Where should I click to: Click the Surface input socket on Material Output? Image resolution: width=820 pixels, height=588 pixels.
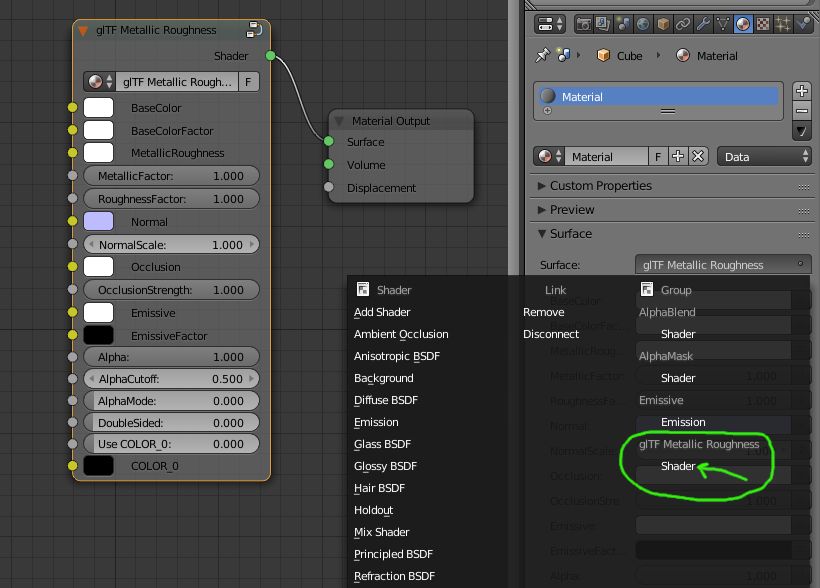tap(328, 141)
